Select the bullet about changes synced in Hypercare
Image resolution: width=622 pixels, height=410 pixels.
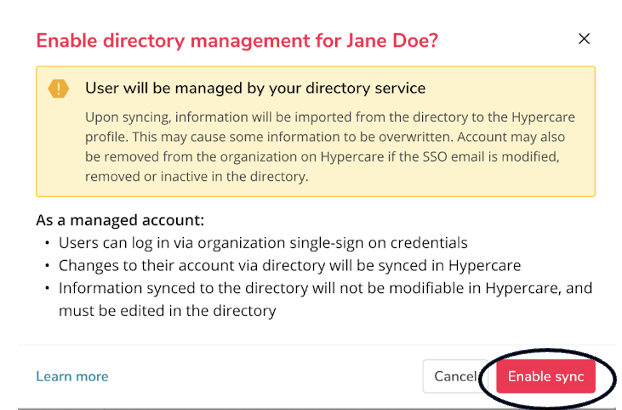coord(290,265)
